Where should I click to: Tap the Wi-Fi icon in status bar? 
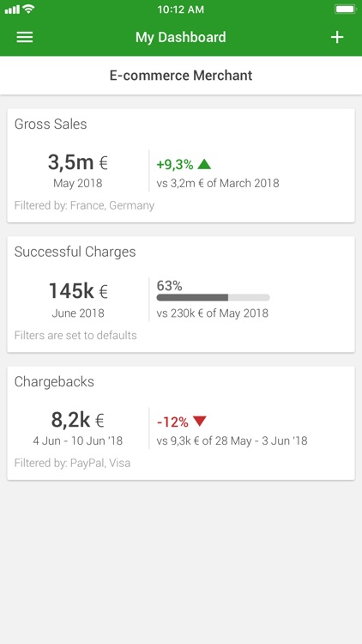coord(28,9)
